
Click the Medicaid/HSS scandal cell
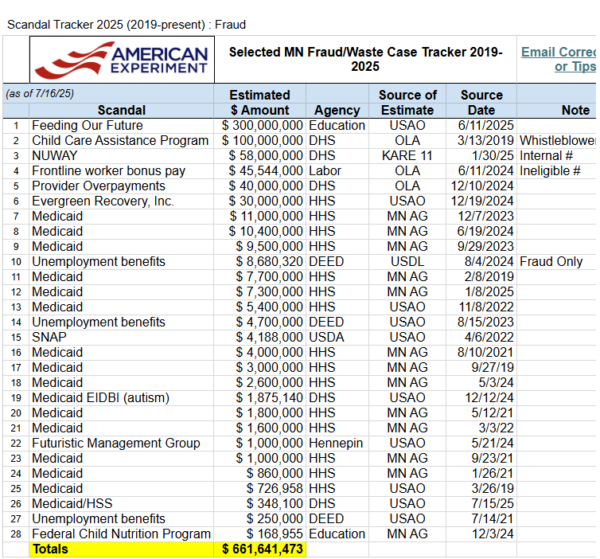pyautogui.click(x=121, y=504)
